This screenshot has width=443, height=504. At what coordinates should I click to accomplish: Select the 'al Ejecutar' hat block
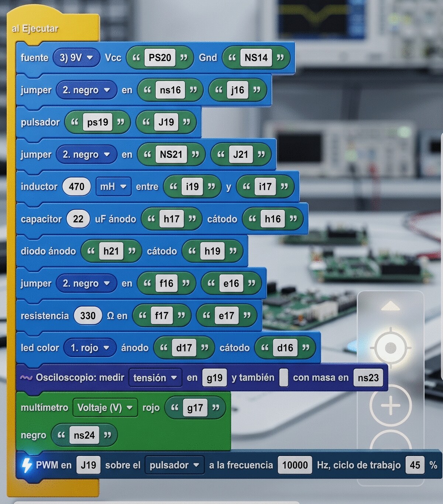[x=35, y=28]
